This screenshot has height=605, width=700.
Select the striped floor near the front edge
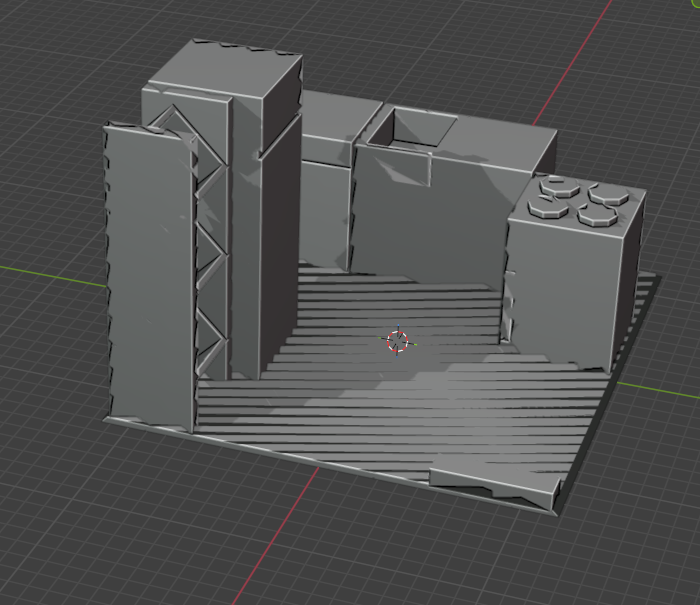tap(330, 440)
